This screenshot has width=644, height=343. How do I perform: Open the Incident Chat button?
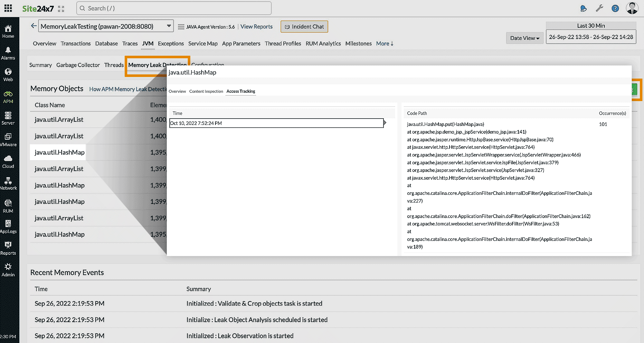304,27
